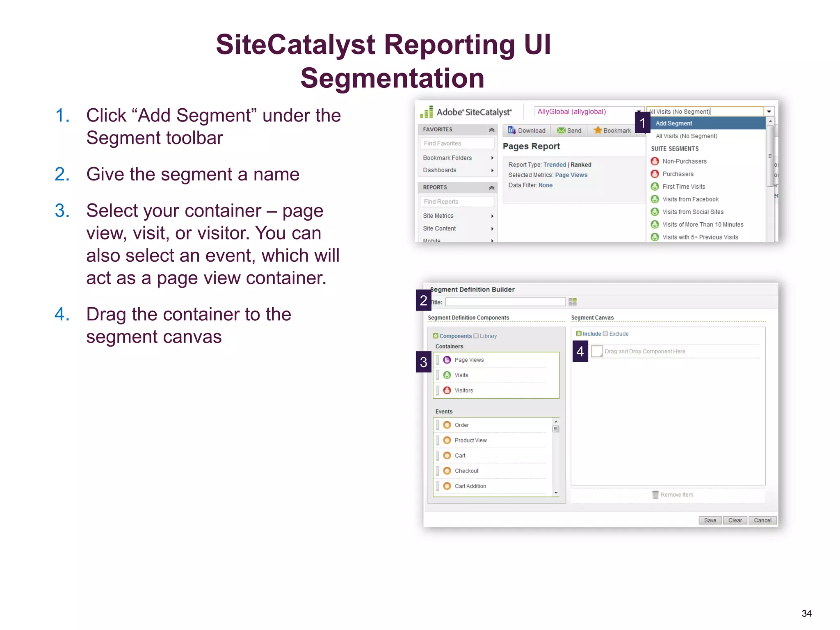This screenshot has width=840, height=630.
Task: Select the Visits from Social Sites icon
Action: coord(655,212)
